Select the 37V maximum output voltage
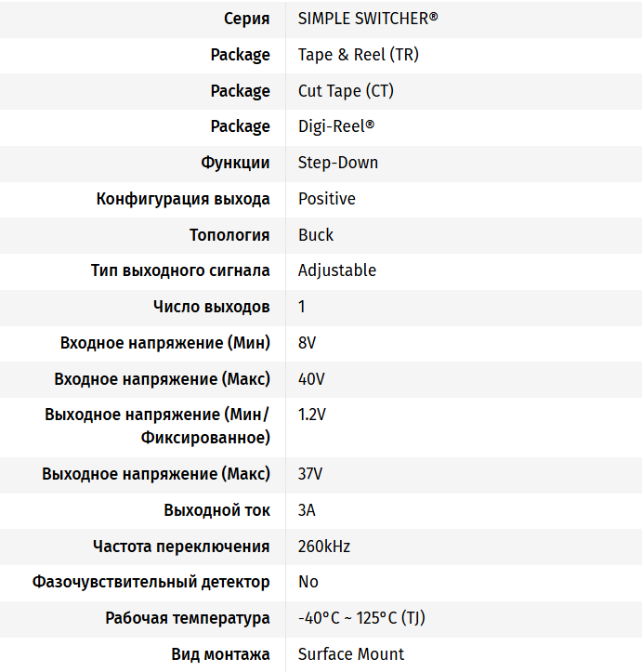The width and height of the screenshot is (642, 672). (310, 474)
